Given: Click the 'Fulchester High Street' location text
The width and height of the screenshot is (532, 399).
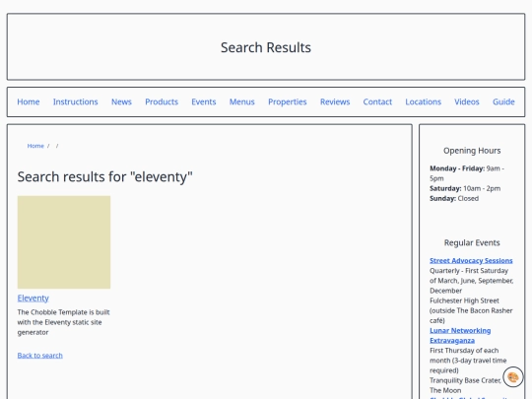Looking at the screenshot, I should point(471,310).
